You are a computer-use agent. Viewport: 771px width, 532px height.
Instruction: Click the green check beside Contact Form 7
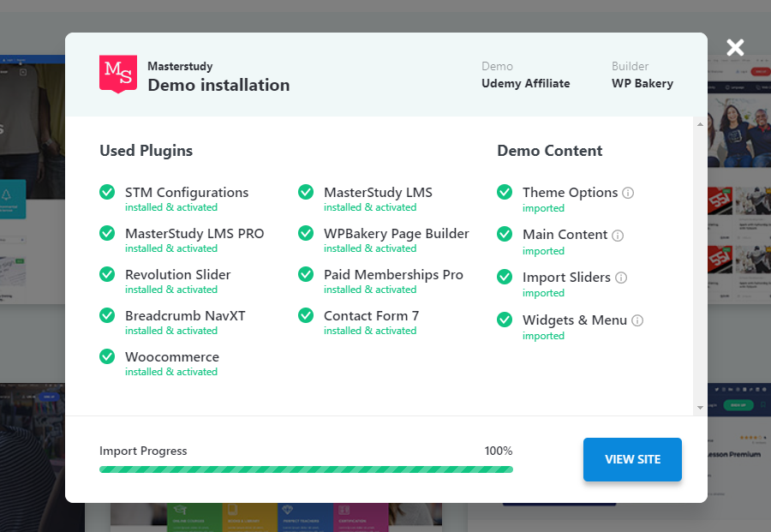pyautogui.click(x=306, y=315)
